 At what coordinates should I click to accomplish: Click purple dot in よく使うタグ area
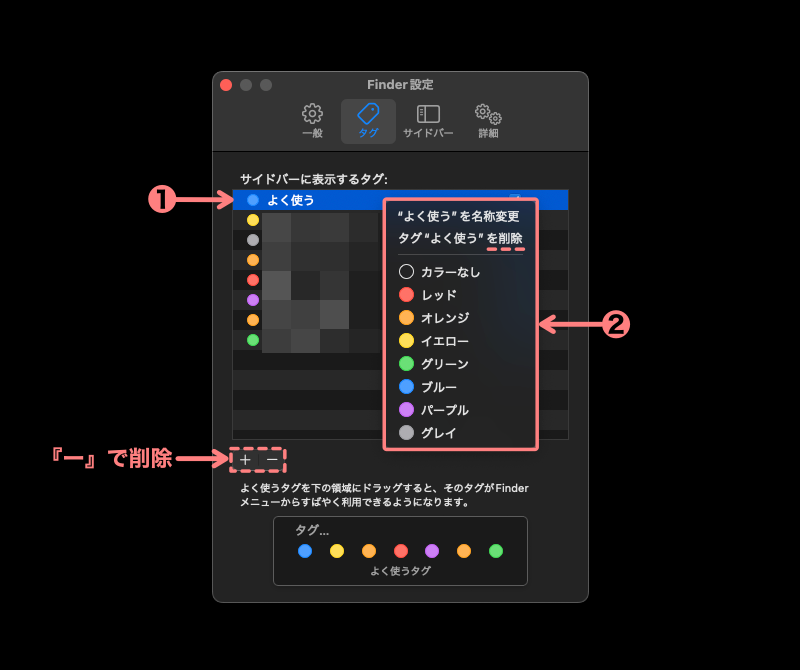(x=432, y=551)
